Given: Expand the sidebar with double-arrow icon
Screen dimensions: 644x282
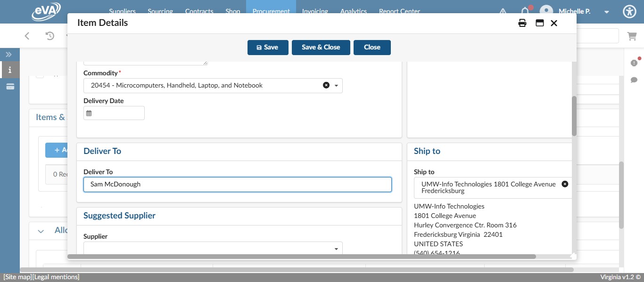Looking at the screenshot, I should 8,54.
